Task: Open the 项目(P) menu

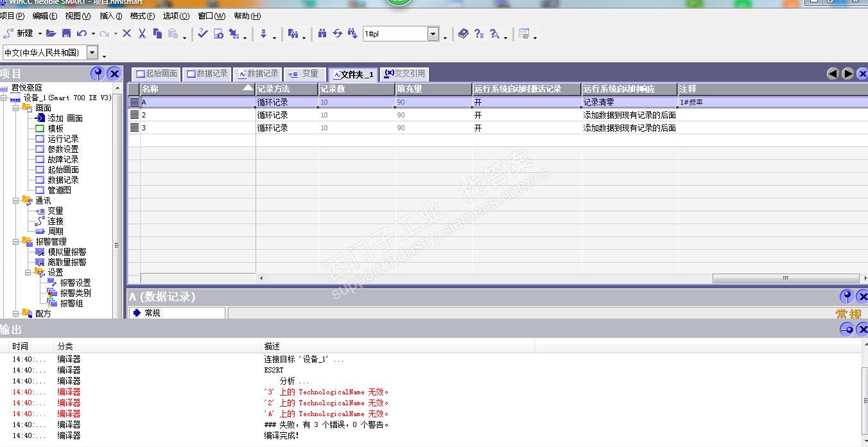Action: [13, 16]
